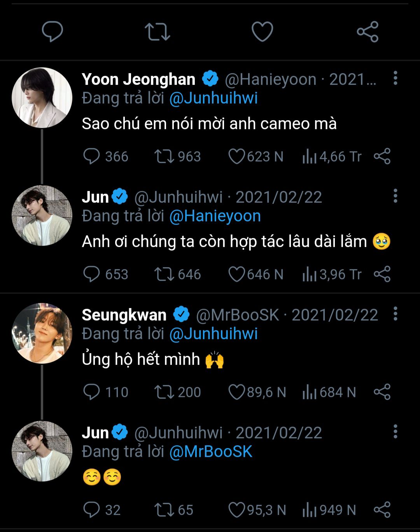
Task: Tap the retweet icon in the top action bar
Action: (x=157, y=31)
